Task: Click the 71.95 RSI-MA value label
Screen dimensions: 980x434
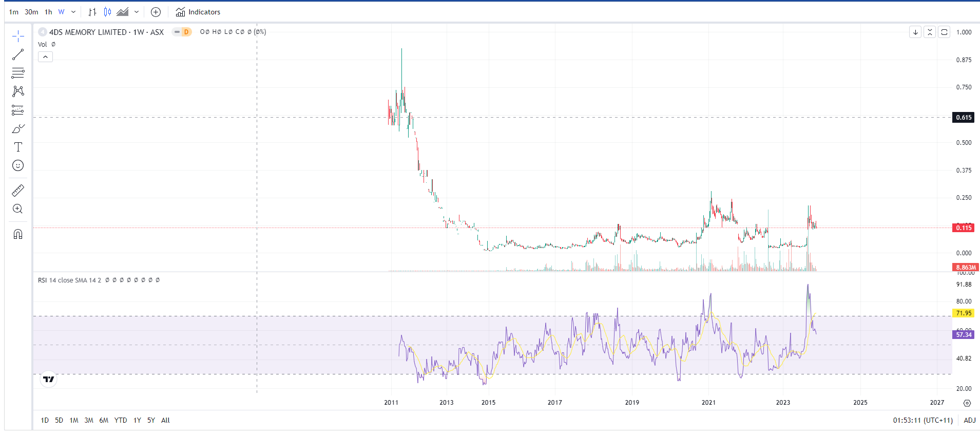Action: click(x=964, y=313)
